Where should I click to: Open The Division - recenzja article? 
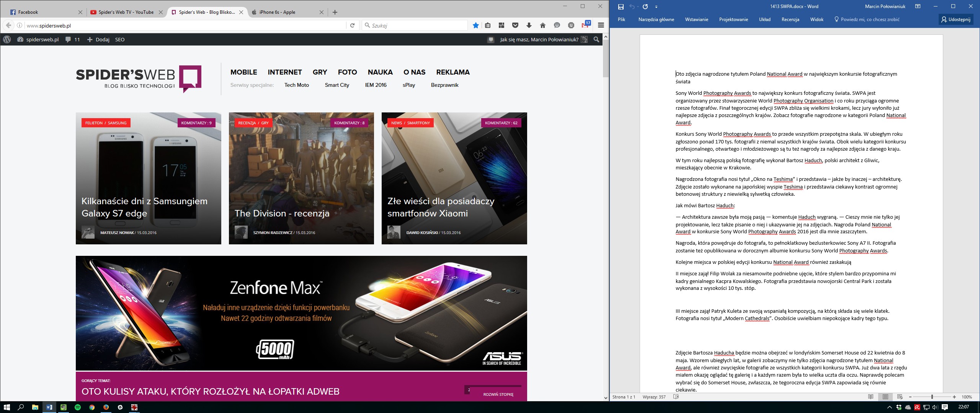point(282,213)
